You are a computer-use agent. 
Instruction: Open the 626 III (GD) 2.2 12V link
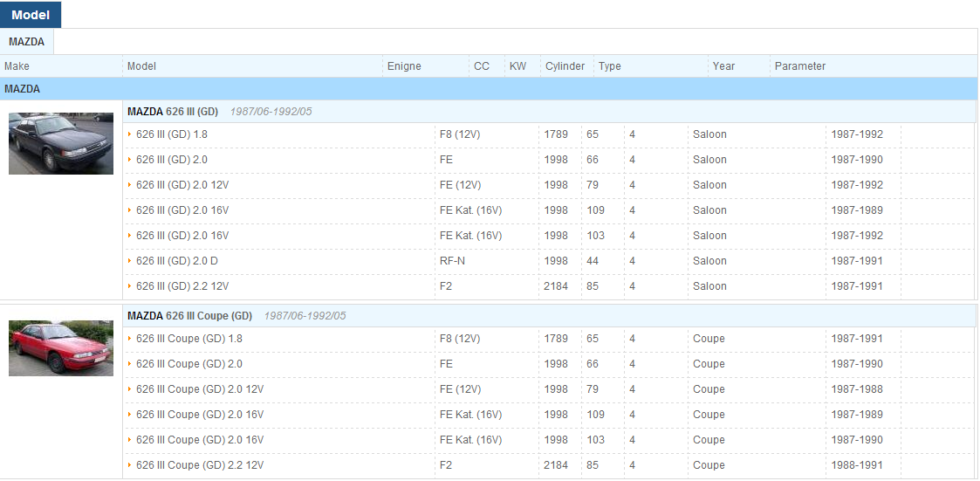[182, 285]
